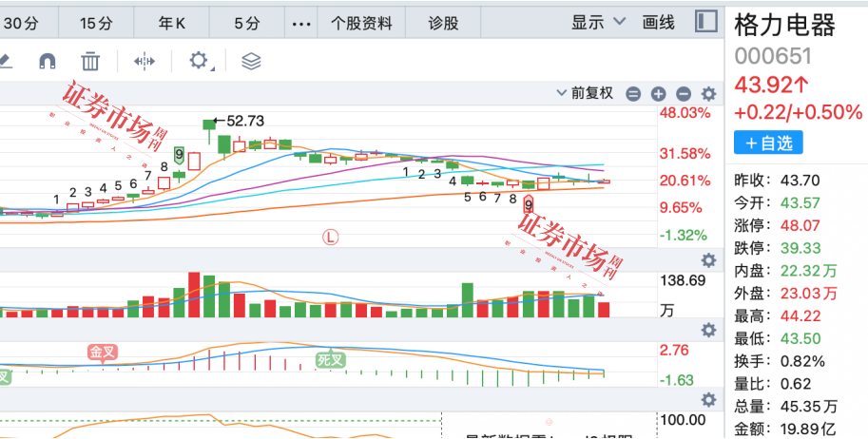The height and width of the screenshot is (439, 868).
Task: Click the 金额 value 19.89亿
Action: pos(809,429)
